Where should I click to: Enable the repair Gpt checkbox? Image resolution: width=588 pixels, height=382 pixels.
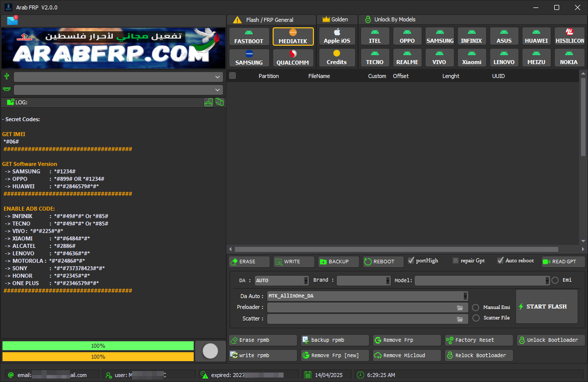click(455, 260)
